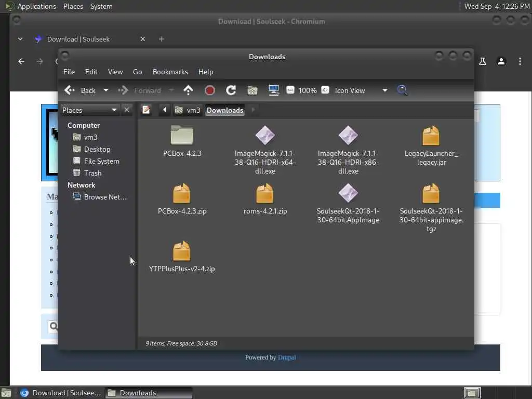Follow the Drupal link in page footer

[x=287, y=357]
